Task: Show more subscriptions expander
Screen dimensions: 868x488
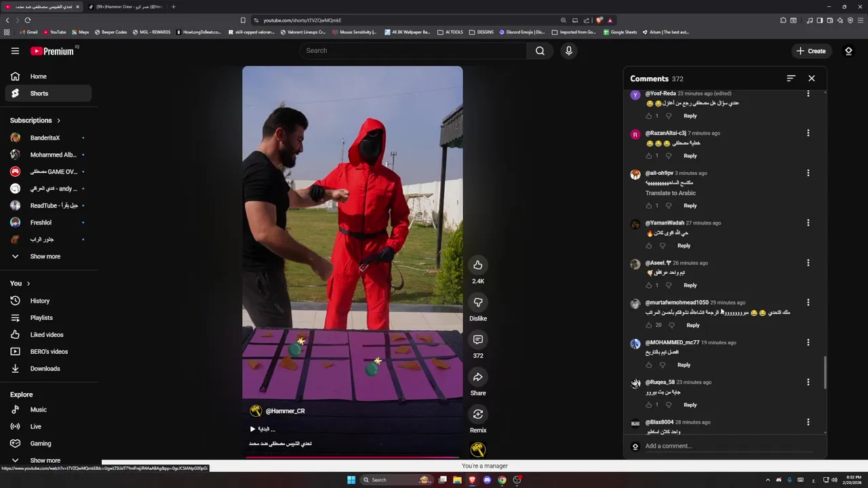Action: click(x=47, y=257)
